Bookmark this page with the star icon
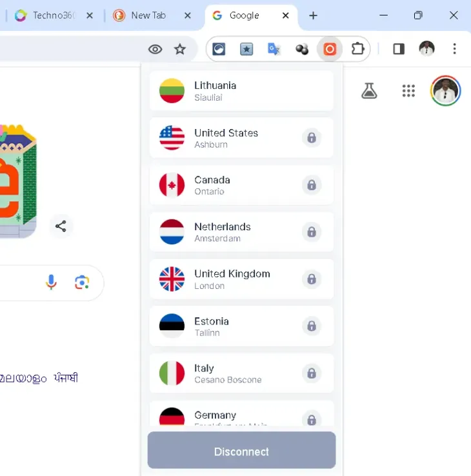Screen dimensions: 471x476 coord(180,49)
